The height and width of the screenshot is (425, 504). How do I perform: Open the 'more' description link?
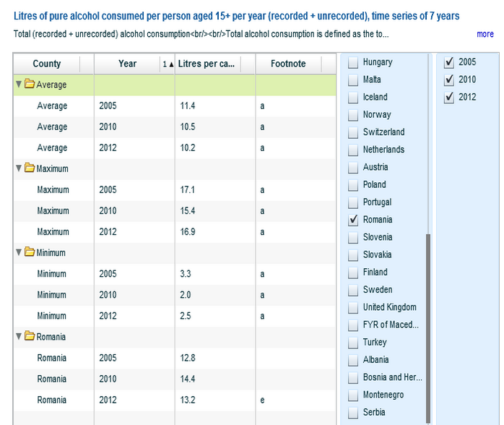[x=485, y=34]
